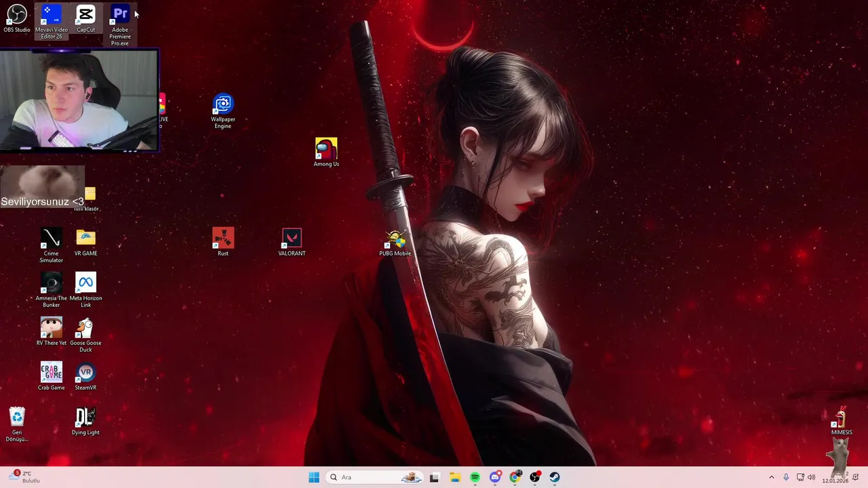Image resolution: width=868 pixels, height=488 pixels.
Task: Click the microphone tray icon
Action: click(x=786, y=477)
